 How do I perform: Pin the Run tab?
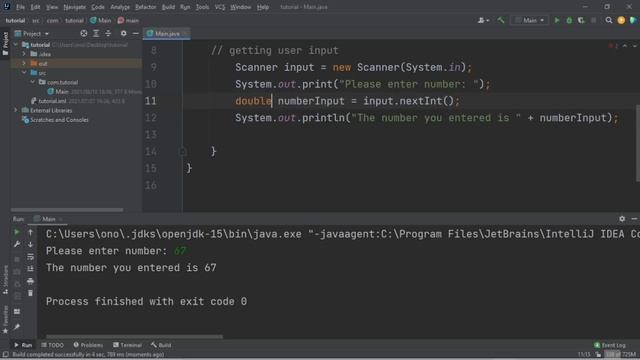[x=17, y=327]
